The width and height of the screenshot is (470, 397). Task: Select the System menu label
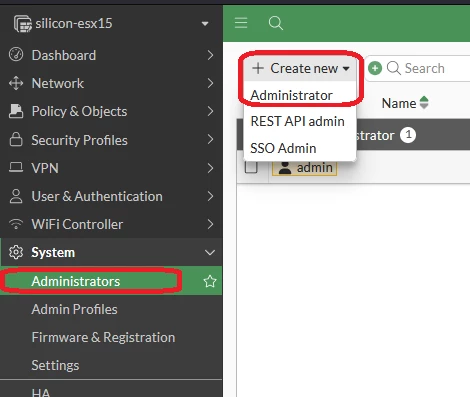(x=53, y=253)
